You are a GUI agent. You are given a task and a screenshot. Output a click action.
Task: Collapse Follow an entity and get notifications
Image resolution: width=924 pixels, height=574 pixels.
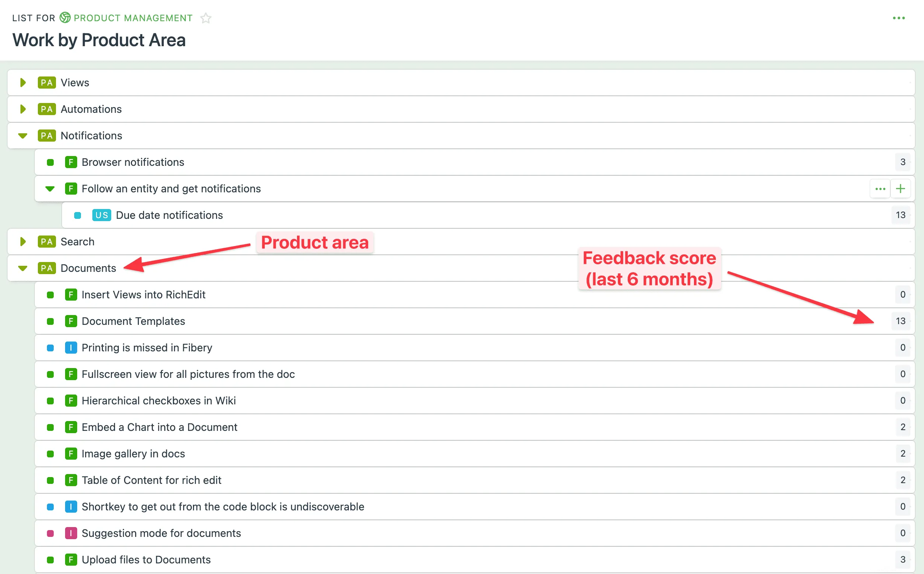[x=50, y=189]
